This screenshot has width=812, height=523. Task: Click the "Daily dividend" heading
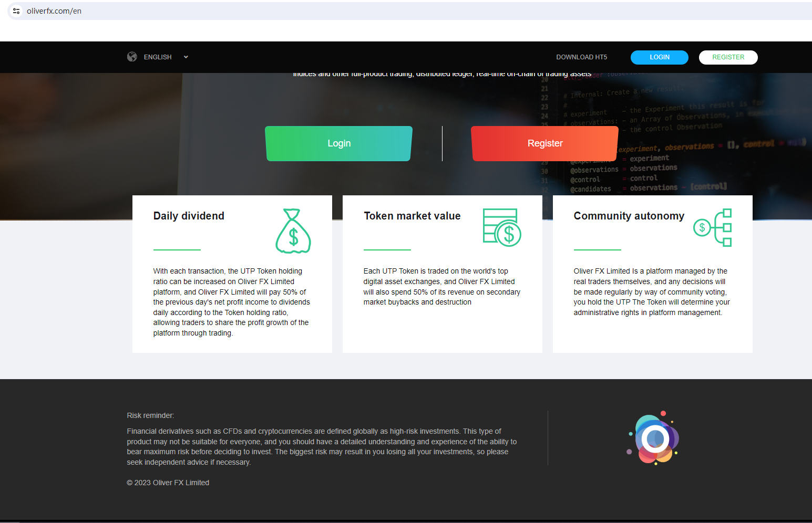coord(189,216)
